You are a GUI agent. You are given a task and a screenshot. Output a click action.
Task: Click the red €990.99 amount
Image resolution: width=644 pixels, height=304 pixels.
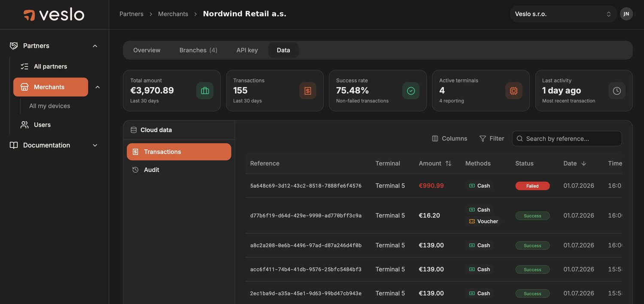(x=431, y=186)
